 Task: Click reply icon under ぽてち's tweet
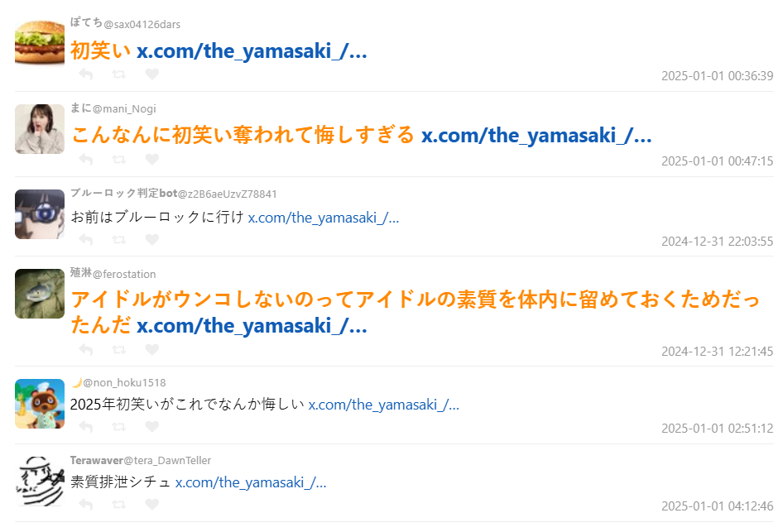(86, 74)
